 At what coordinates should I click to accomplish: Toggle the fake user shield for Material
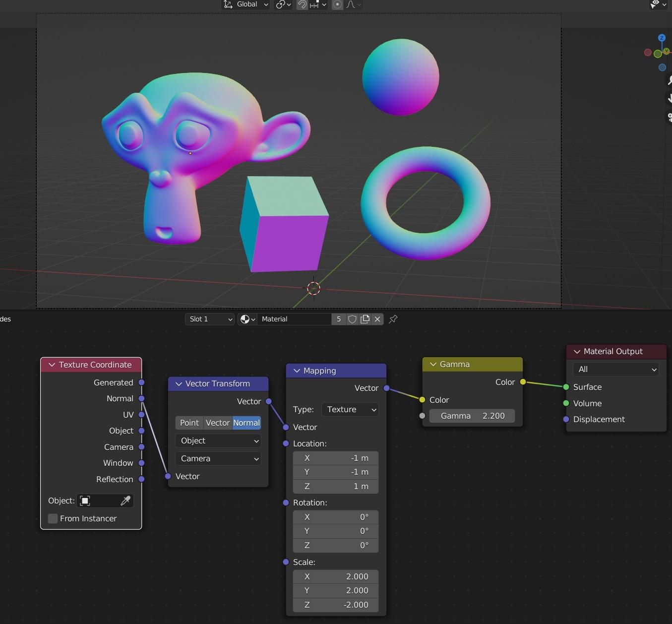(352, 319)
